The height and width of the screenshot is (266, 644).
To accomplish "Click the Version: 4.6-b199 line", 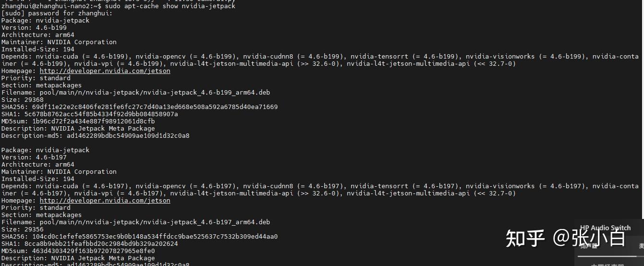I will pos(34,28).
